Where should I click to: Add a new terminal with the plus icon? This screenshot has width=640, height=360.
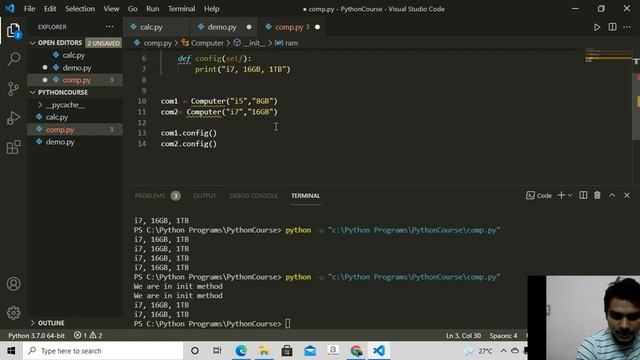[x=561, y=196]
